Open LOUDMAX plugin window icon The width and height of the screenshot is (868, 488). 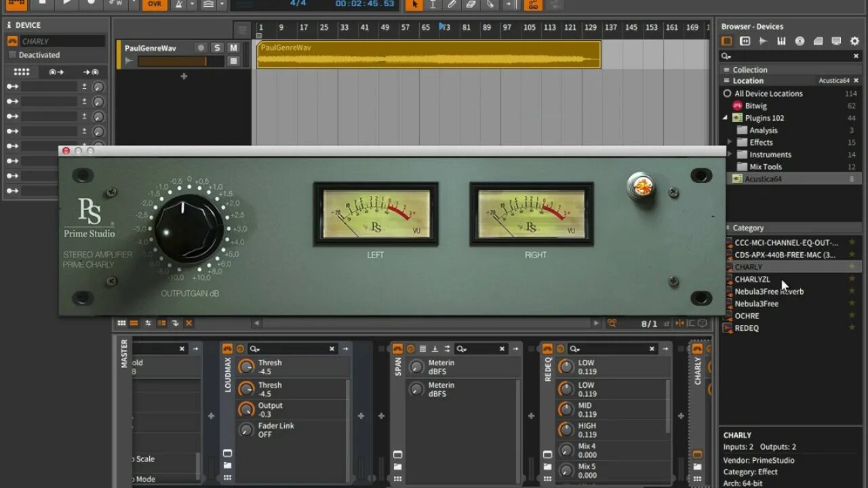click(227, 453)
